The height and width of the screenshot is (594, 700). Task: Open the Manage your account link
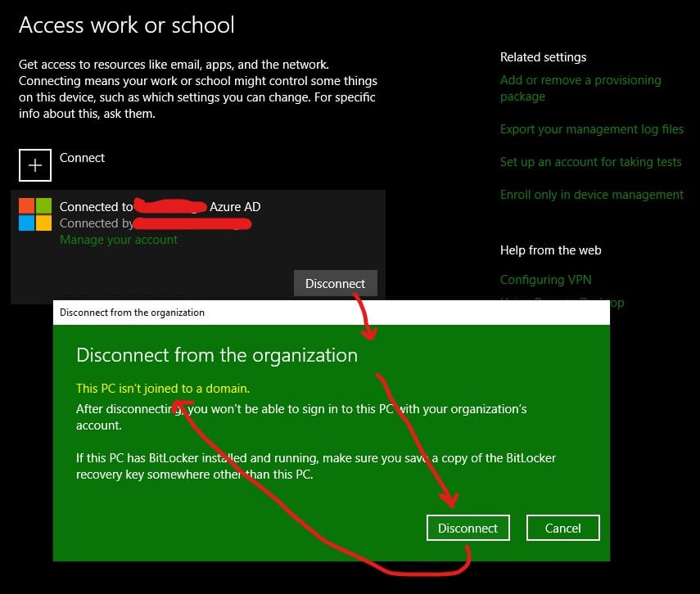(x=119, y=240)
